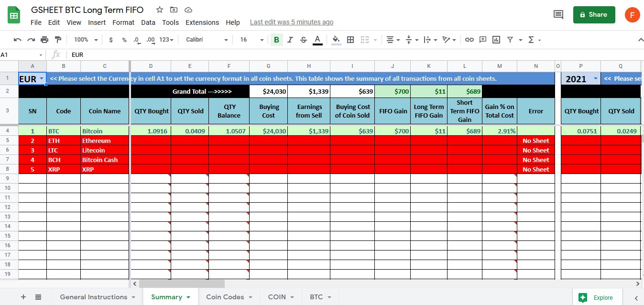Open the Tools menu
Screen dimensions: 644x305
tap(170, 22)
